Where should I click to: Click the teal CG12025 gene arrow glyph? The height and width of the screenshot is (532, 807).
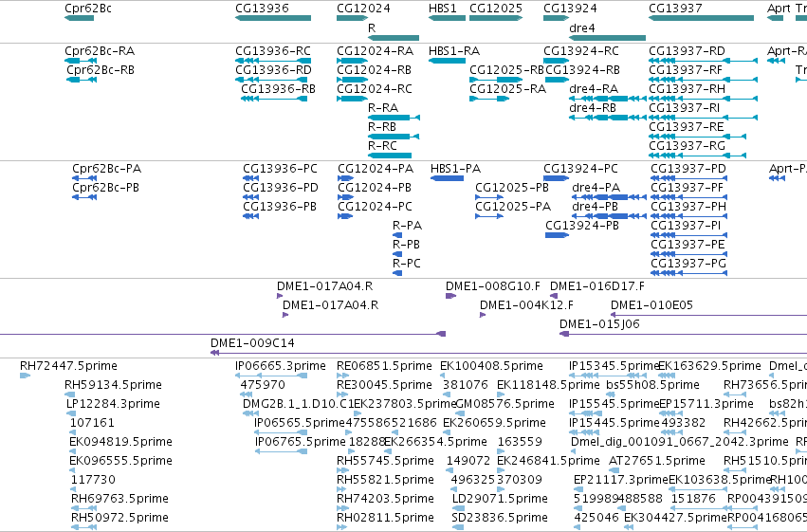(x=496, y=18)
